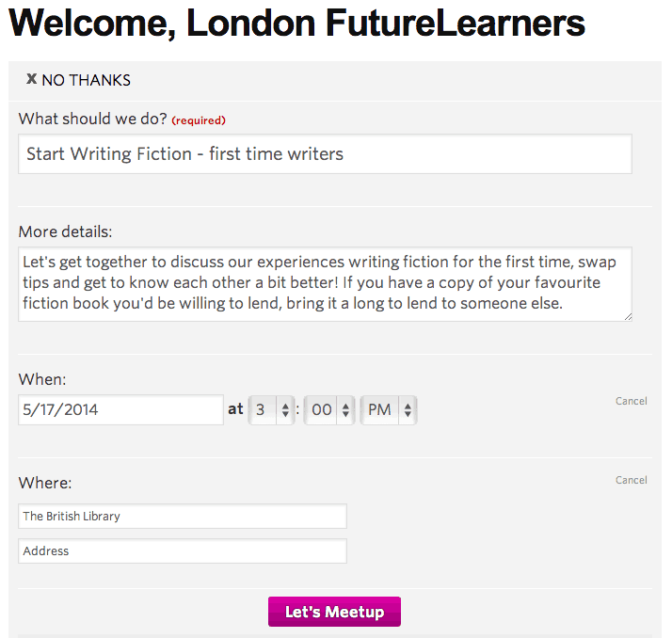Click the Address input field

[x=183, y=550]
